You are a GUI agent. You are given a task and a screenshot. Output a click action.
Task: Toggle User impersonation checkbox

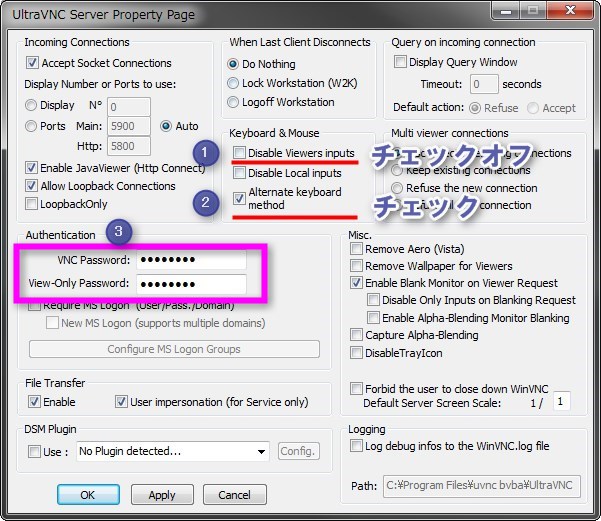(121, 402)
